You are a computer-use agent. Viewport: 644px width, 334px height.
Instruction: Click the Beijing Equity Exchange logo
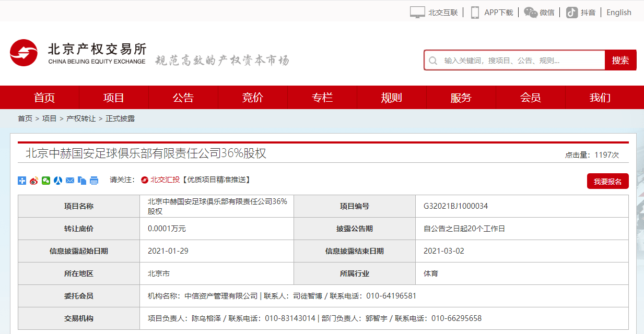point(78,53)
